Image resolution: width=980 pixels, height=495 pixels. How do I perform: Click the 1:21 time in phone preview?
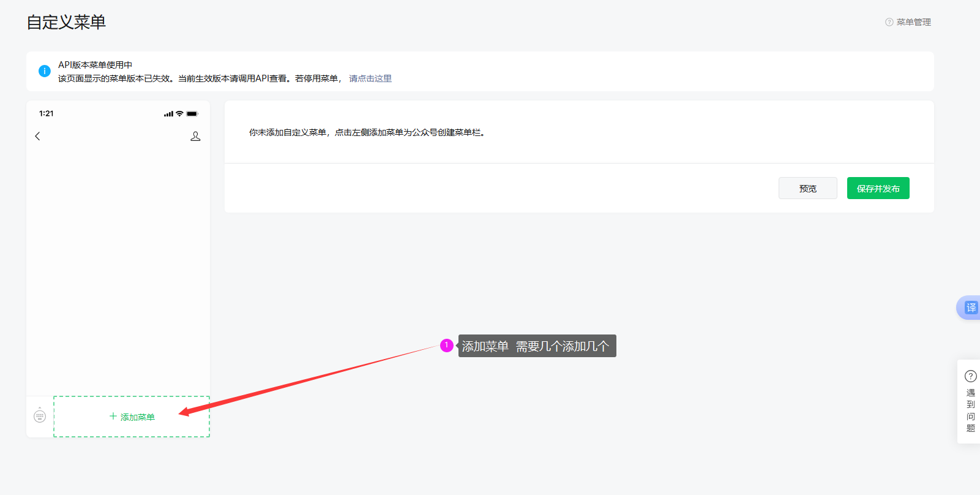pyautogui.click(x=47, y=113)
